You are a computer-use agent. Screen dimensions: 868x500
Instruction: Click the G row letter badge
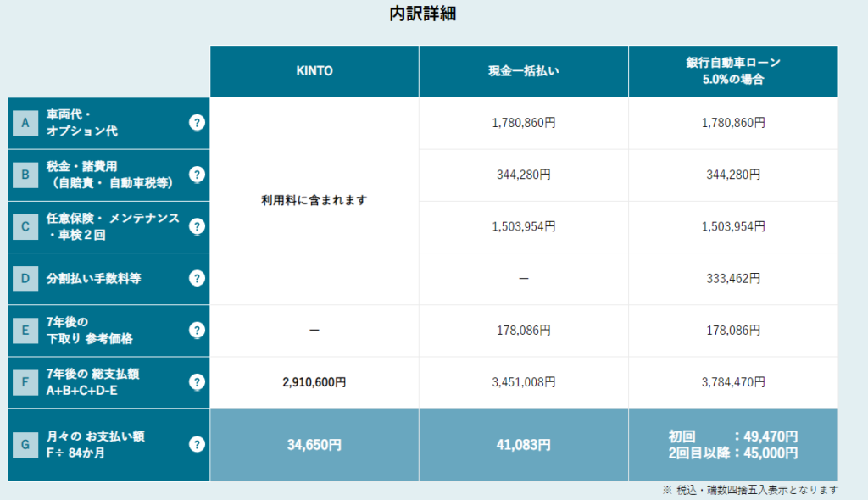pos(25,445)
